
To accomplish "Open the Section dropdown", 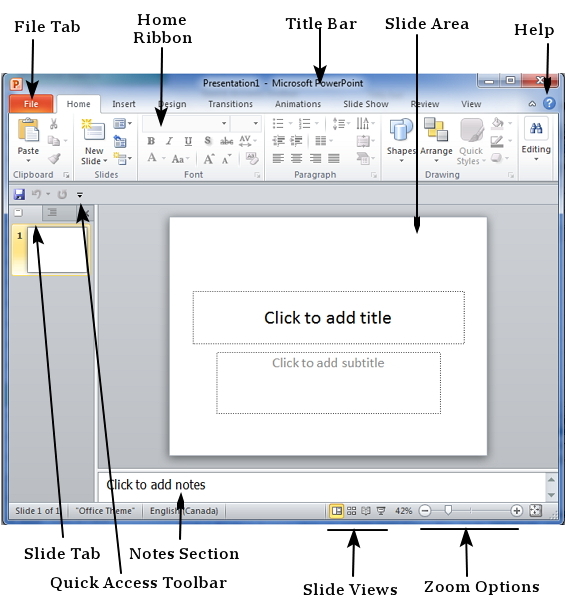I will (122, 158).
